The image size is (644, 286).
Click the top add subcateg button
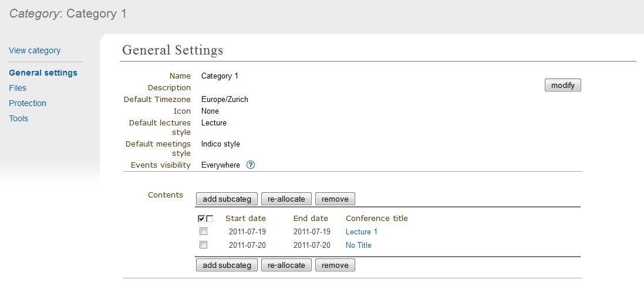pos(227,199)
